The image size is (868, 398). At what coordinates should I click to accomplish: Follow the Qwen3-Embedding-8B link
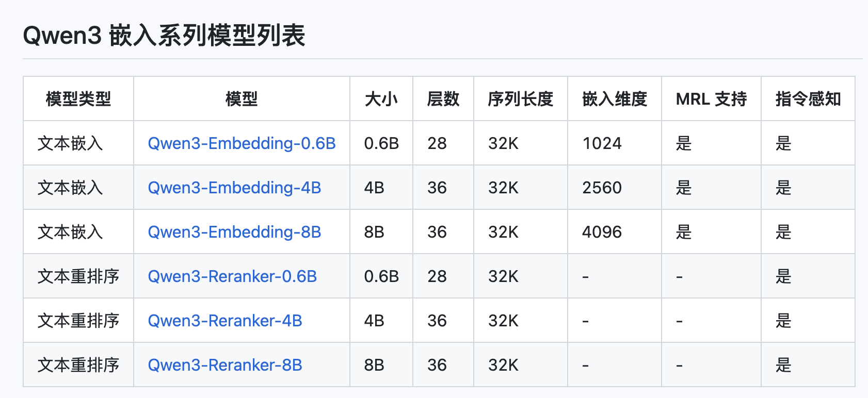(x=234, y=232)
